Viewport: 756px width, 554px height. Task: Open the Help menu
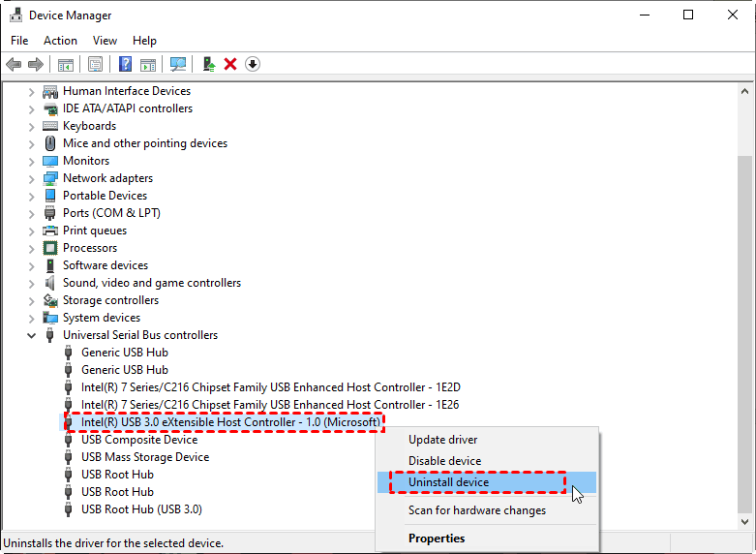point(144,41)
